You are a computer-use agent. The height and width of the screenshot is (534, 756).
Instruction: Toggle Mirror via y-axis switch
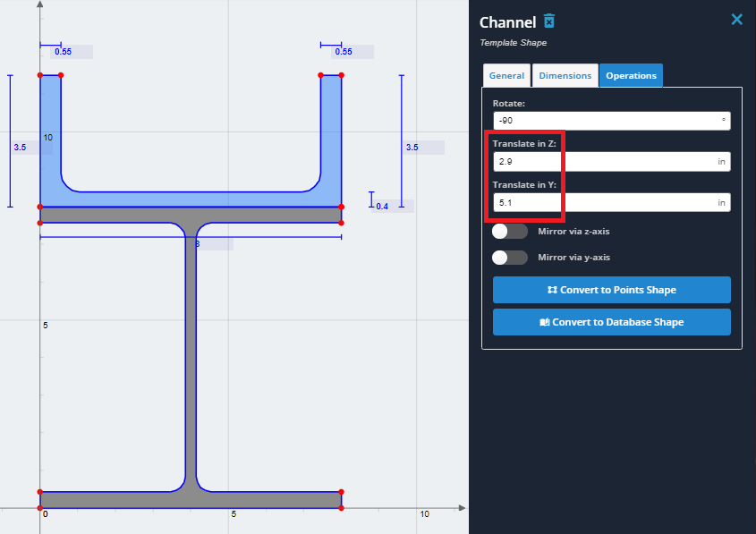click(x=510, y=258)
